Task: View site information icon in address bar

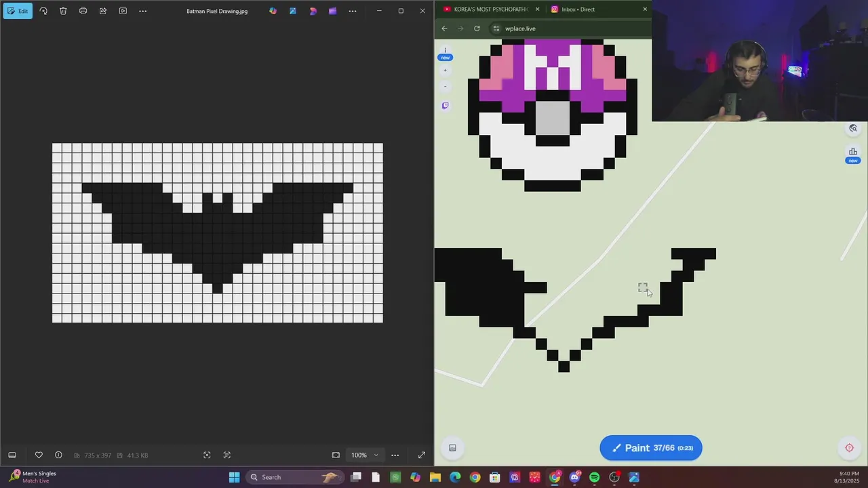Action: 496,28
